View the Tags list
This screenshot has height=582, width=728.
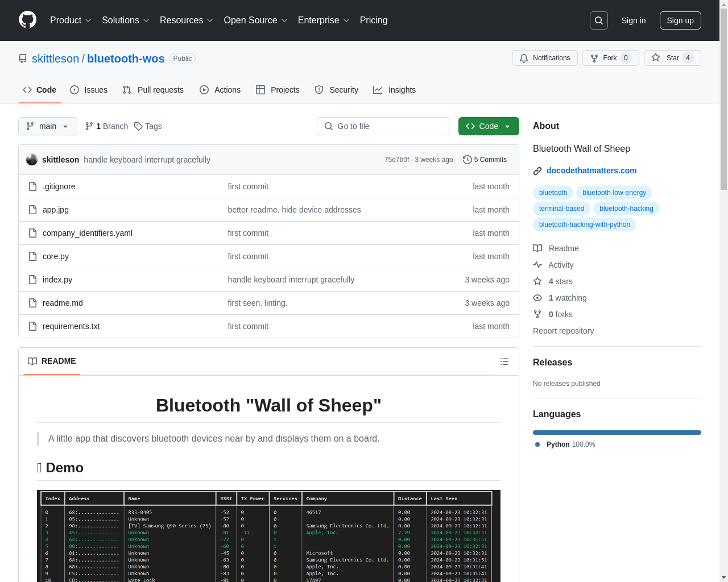click(x=148, y=126)
